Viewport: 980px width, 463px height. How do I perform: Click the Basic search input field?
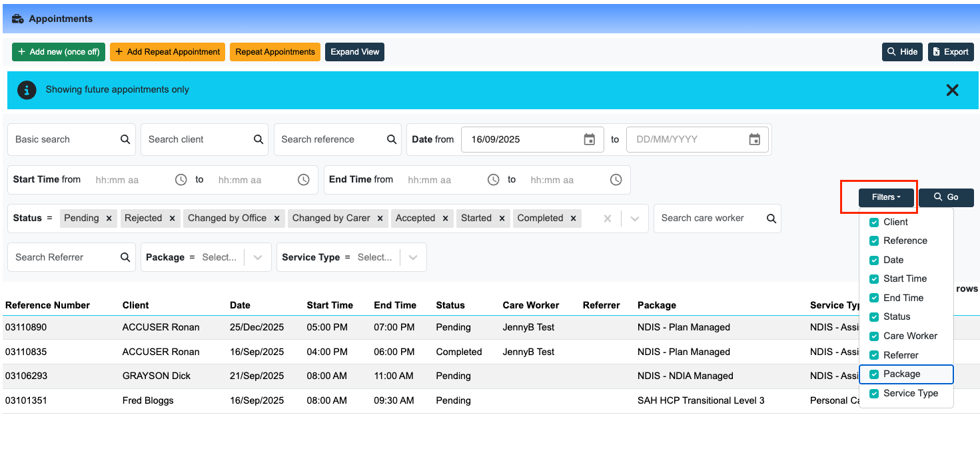(63, 139)
